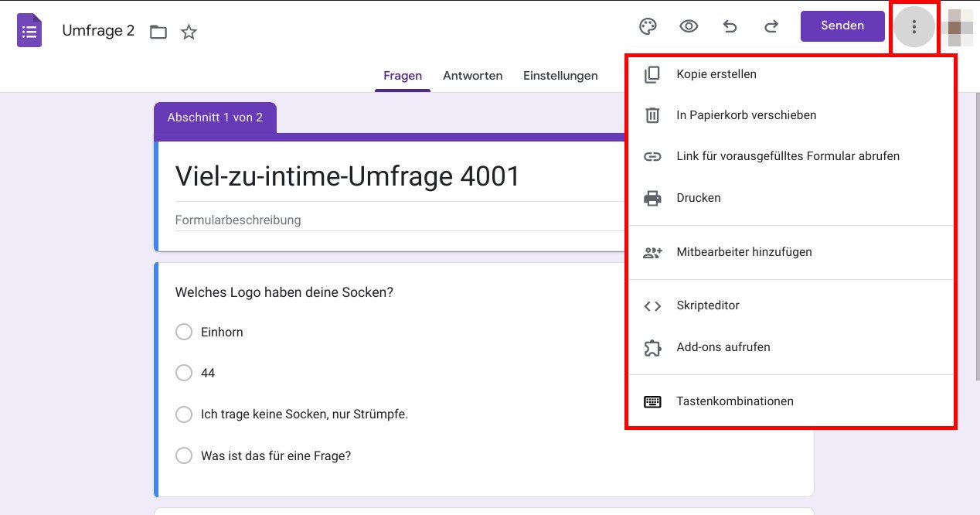Click the undo arrow icon
The image size is (980, 515).
730,26
